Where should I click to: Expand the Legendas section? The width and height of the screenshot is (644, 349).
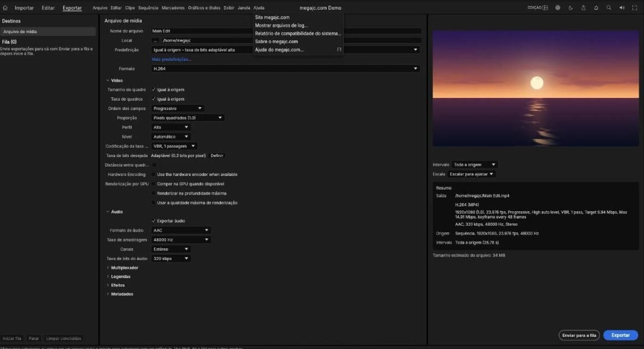click(108, 277)
